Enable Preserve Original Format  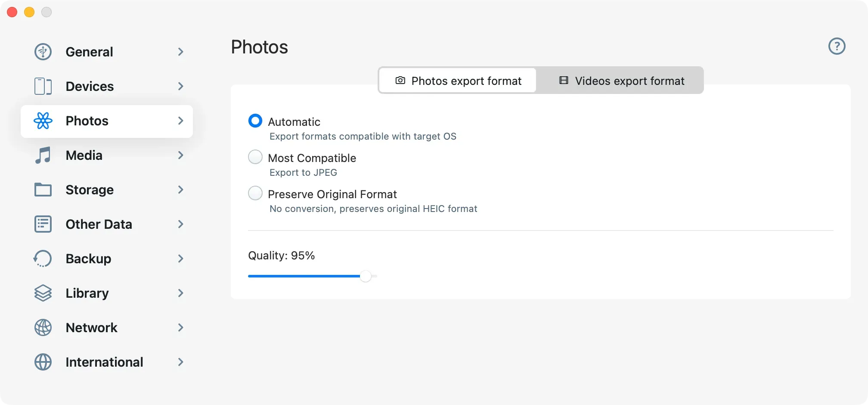click(255, 193)
